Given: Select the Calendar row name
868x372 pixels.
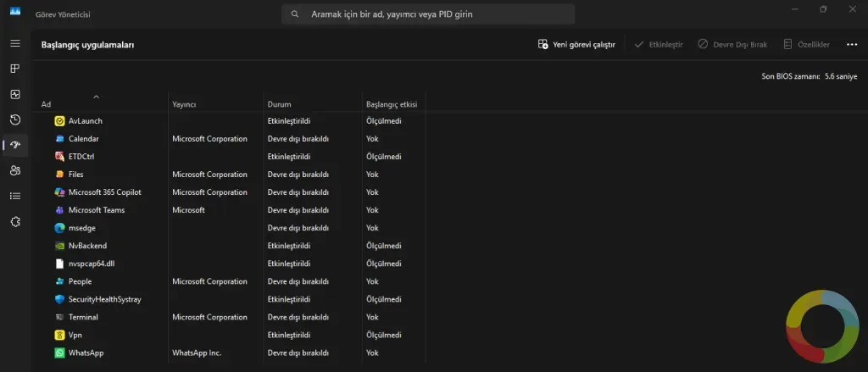Looking at the screenshot, I should pos(84,139).
